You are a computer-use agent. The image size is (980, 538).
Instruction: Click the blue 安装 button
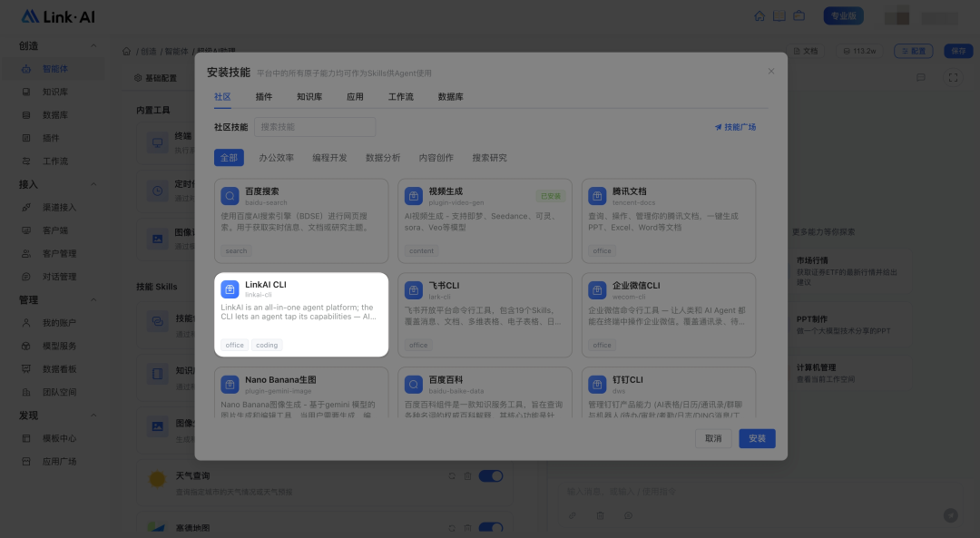(x=757, y=438)
